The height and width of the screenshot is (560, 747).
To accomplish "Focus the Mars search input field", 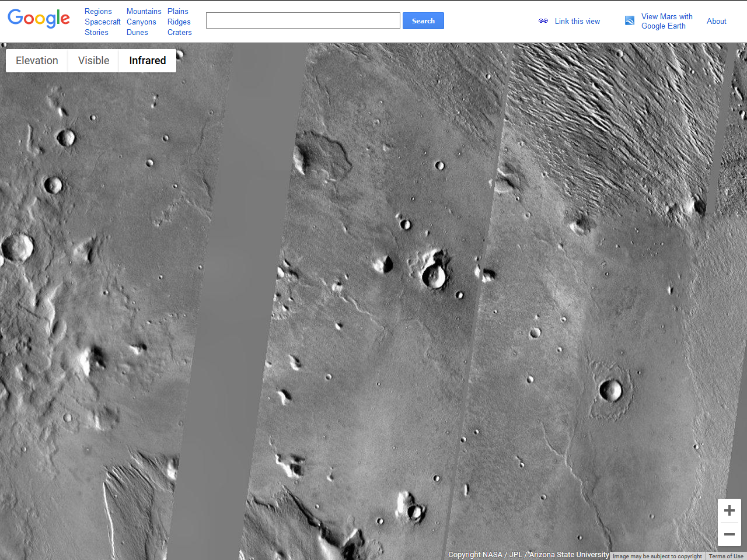I will [303, 20].
